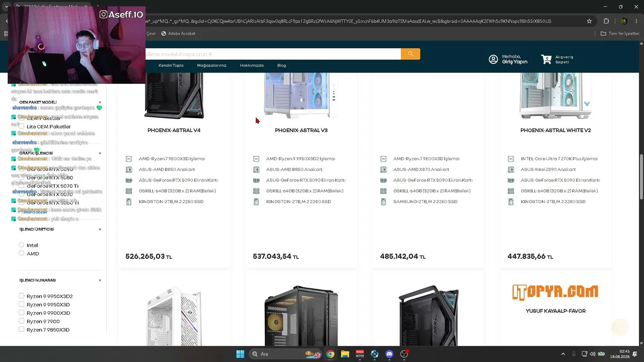Open the shopping cart icon
The width and height of the screenshot is (644, 362).
546,59
